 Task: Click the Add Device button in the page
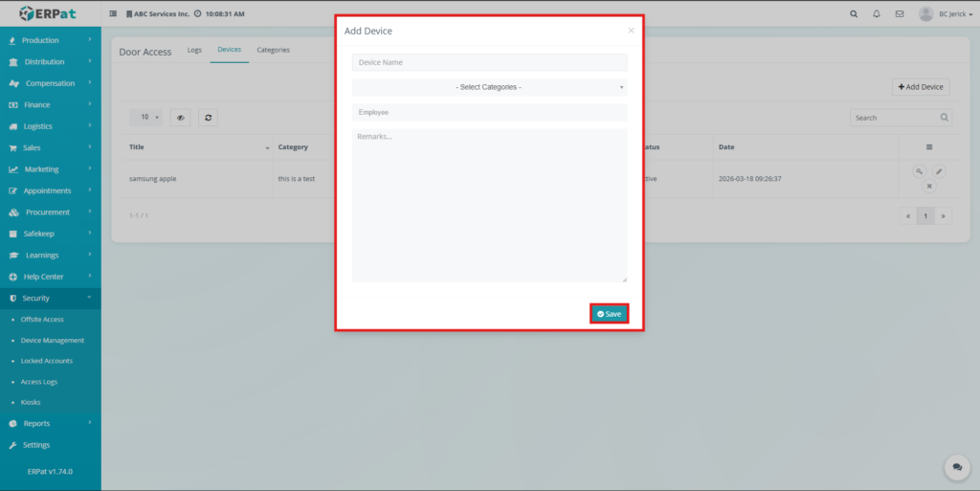point(921,87)
